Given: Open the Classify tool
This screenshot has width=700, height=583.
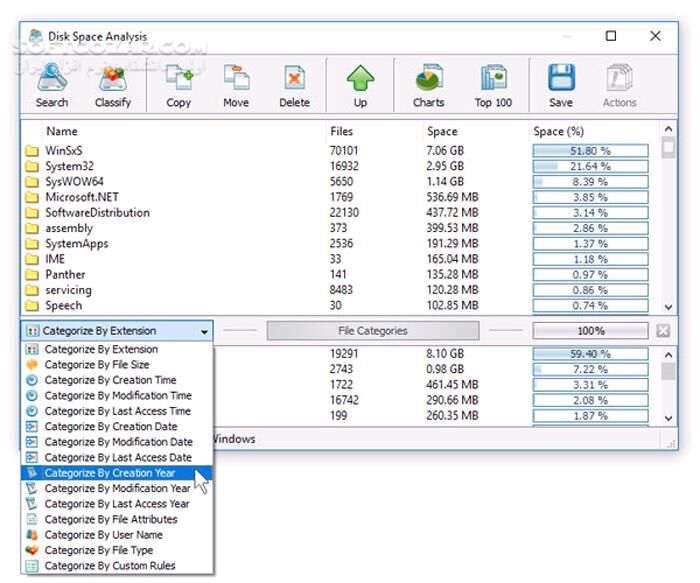Looking at the screenshot, I should (112, 84).
